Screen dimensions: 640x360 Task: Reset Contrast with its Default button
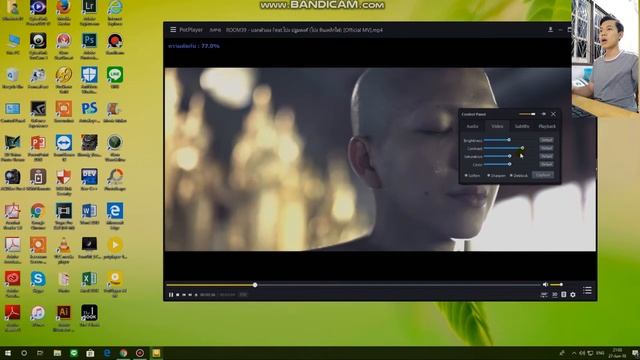click(x=546, y=148)
